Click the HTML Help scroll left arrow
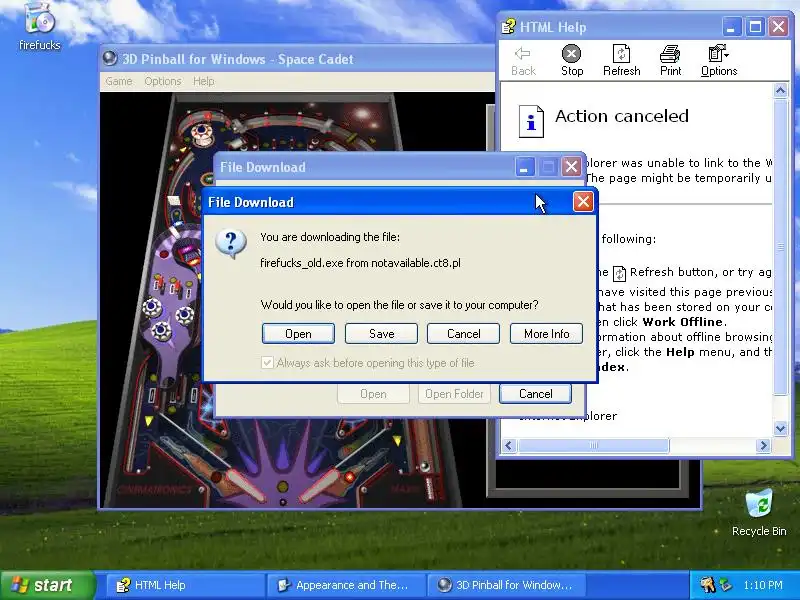Screen dimensions: 800x600 508,445
